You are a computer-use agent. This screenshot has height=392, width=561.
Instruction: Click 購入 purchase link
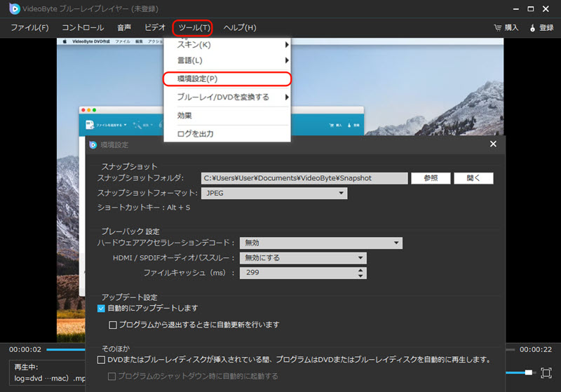pos(511,28)
